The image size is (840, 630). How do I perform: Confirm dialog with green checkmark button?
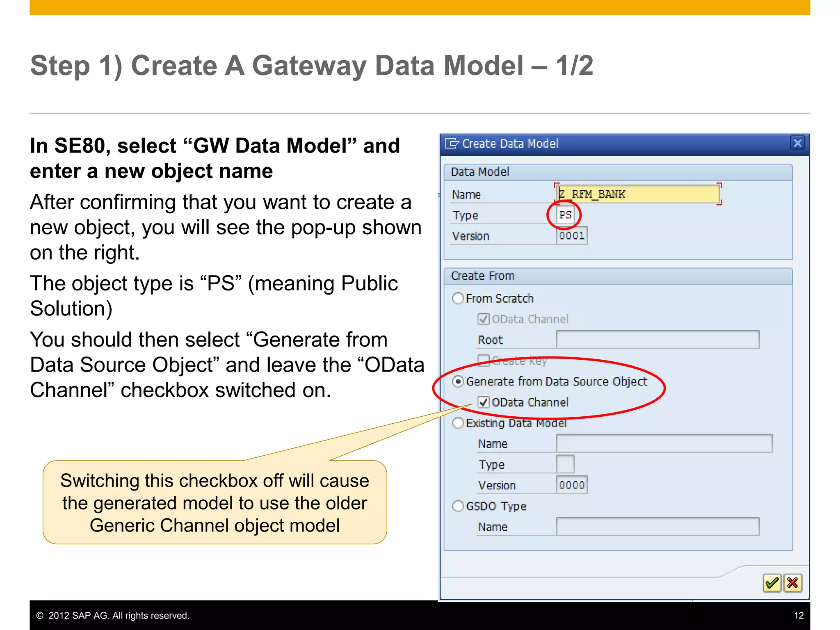click(772, 583)
